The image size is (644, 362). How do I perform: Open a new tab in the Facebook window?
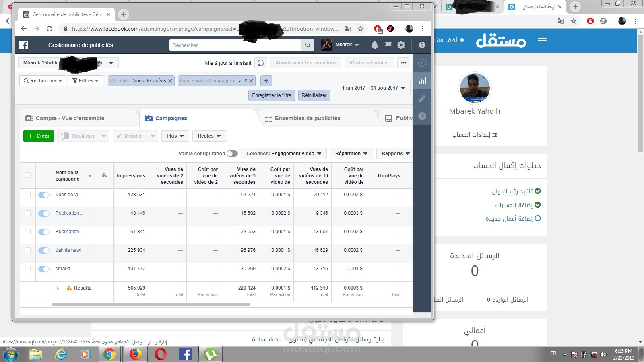pyautogui.click(x=124, y=14)
